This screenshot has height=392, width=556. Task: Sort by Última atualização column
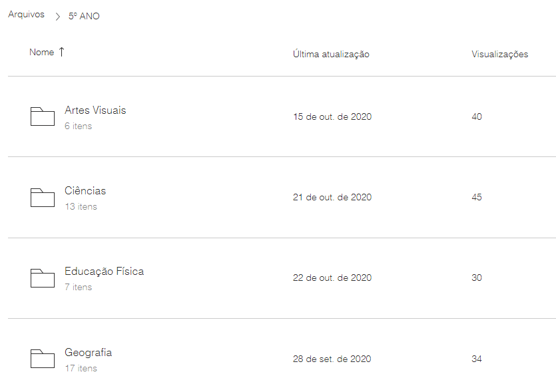click(331, 55)
